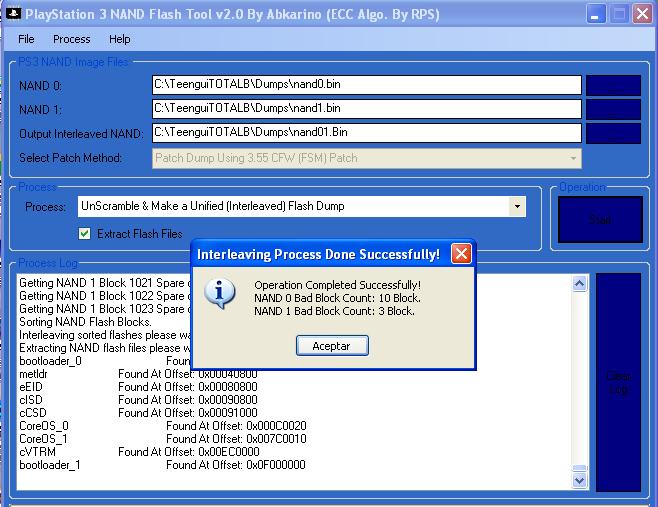The height and width of the screenshot is (507, 658).
Task: Click the log scrollbar down arrow
Action: pos(580,480)
